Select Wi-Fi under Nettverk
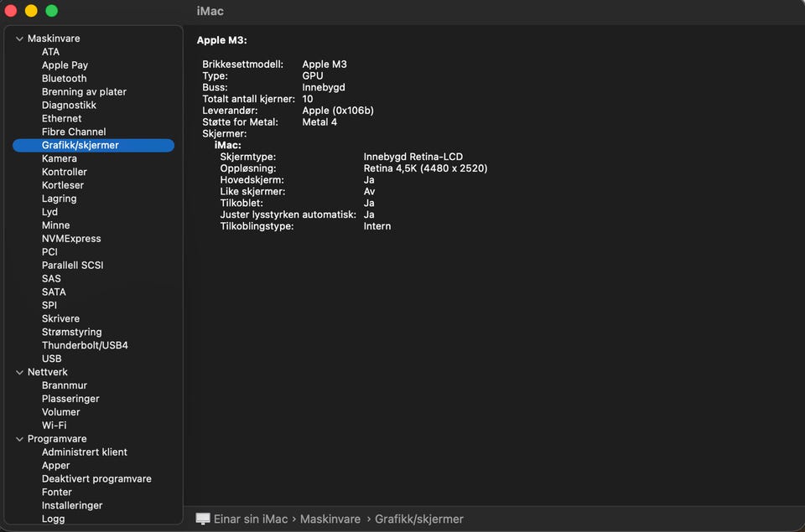The height and width of the screenshot is (532, 805). pyautogui.click(x=54, y=426)
